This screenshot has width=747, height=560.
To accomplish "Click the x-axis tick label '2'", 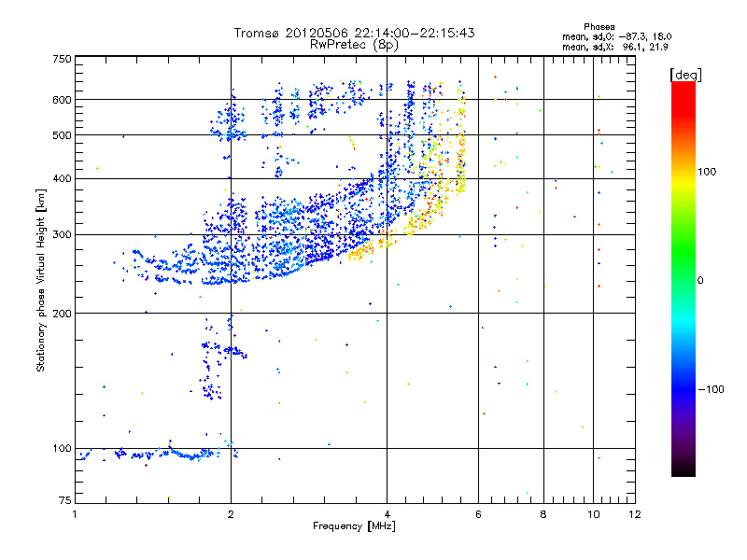I will (x=231, y=514).
